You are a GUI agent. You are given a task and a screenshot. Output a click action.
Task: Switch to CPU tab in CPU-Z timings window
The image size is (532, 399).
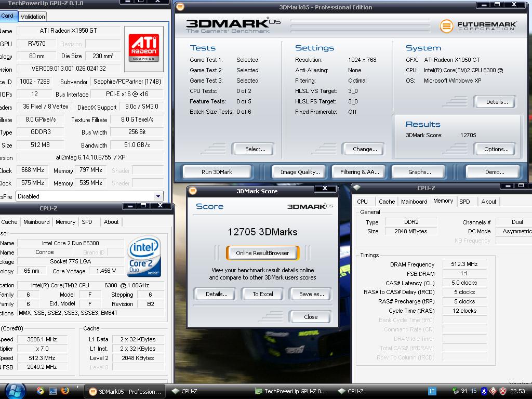coord(362,202)
